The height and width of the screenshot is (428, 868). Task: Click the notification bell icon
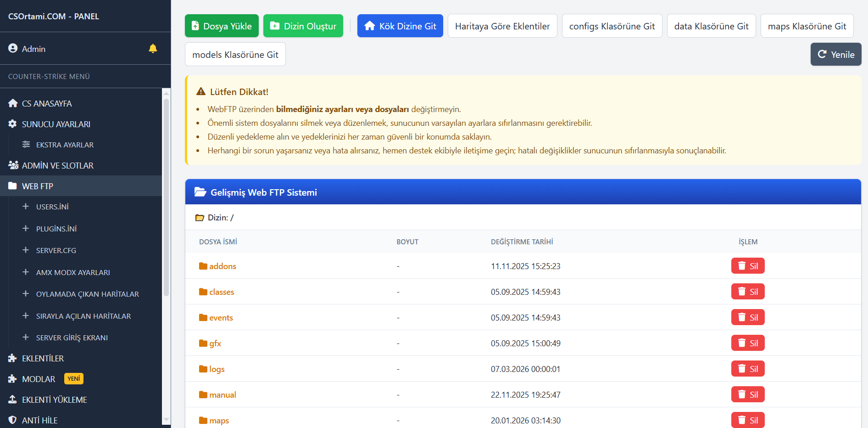coord(153,49)
